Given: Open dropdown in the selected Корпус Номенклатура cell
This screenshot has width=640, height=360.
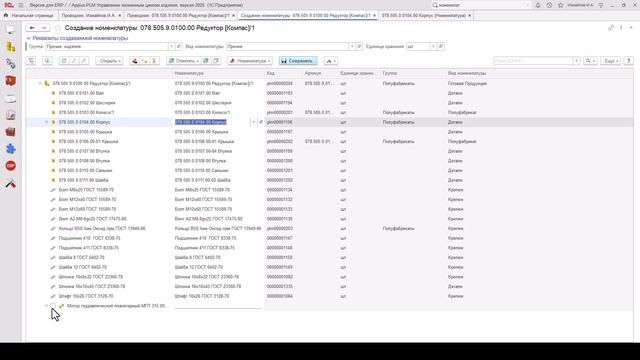Looking at the screenshot, I should tap(253, 122).
